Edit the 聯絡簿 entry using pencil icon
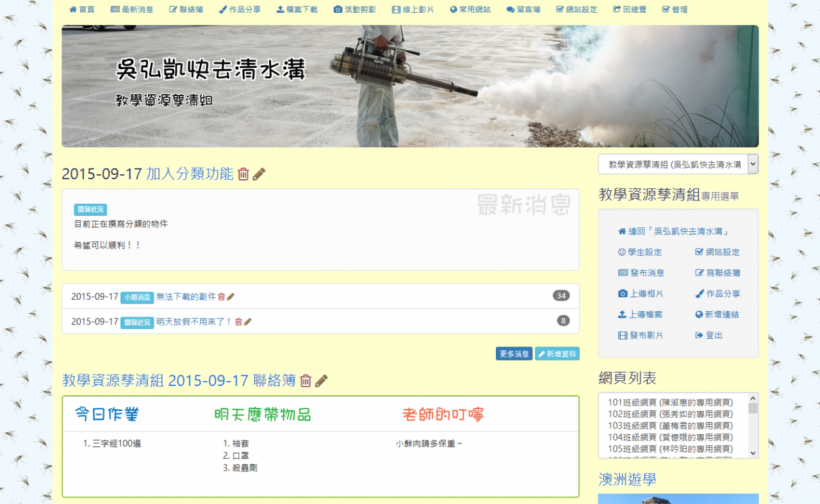820x504 pixels. [x=322, y=380]
